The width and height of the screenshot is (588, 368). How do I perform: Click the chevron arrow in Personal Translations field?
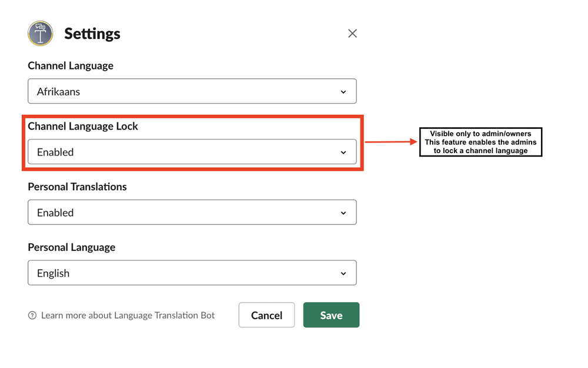pyautogui.click(x=343, y=213)
